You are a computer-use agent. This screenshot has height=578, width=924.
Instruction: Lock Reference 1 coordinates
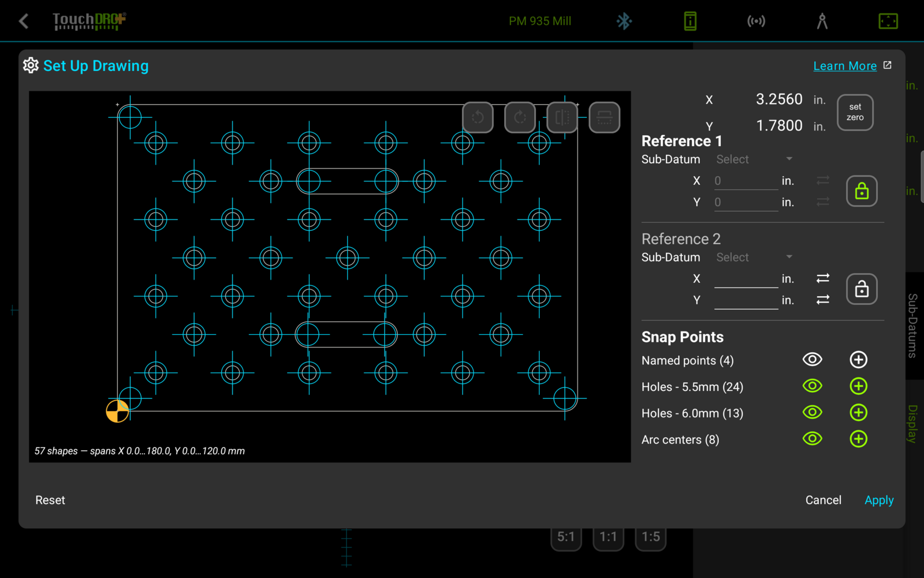862,191
